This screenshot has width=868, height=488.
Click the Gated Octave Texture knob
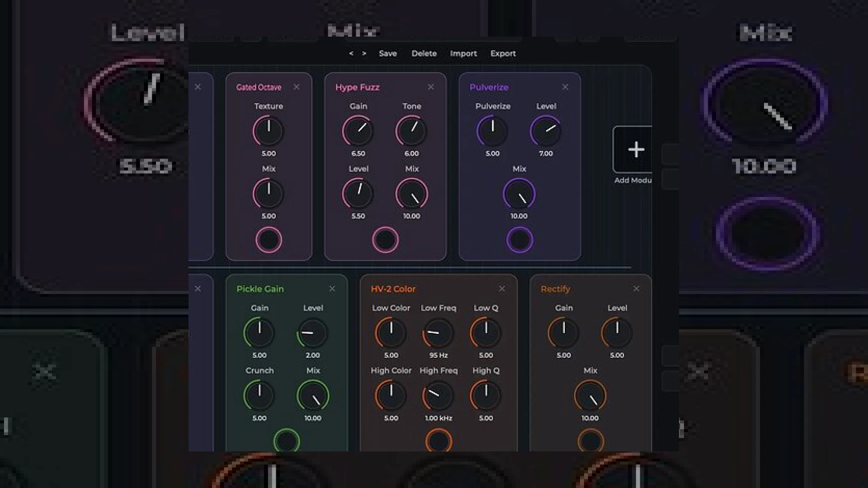269,131
